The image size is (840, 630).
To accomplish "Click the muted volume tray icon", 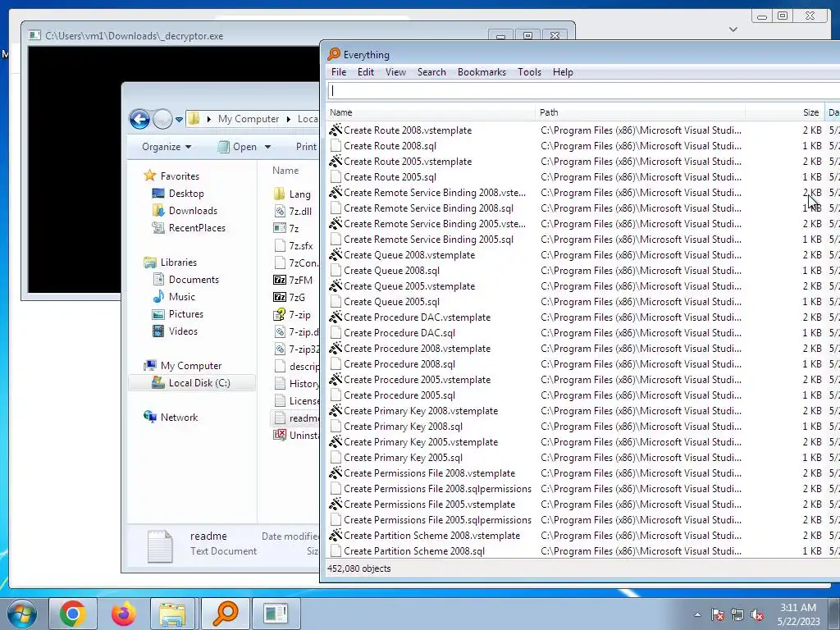I will (757, 615).
